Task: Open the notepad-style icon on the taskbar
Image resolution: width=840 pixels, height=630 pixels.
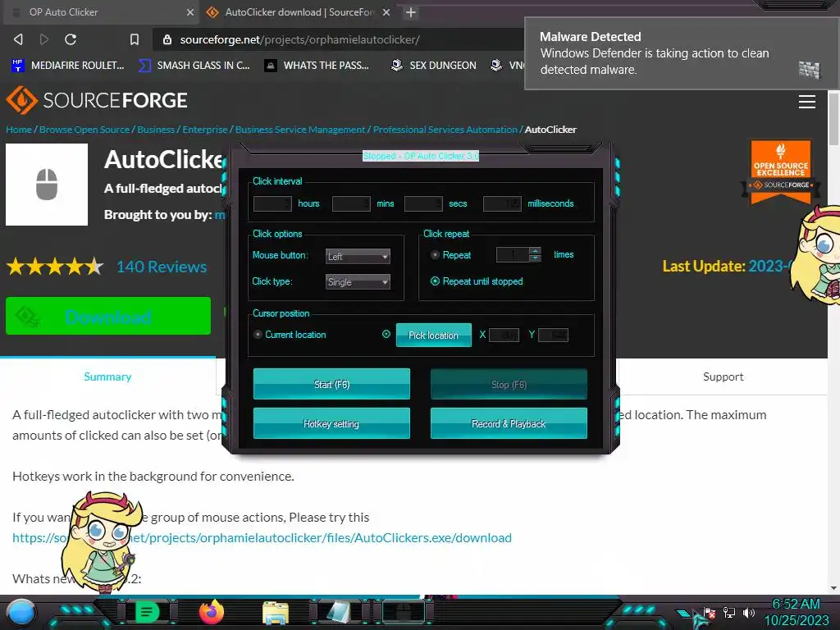Action: click(x=339, y=612)
